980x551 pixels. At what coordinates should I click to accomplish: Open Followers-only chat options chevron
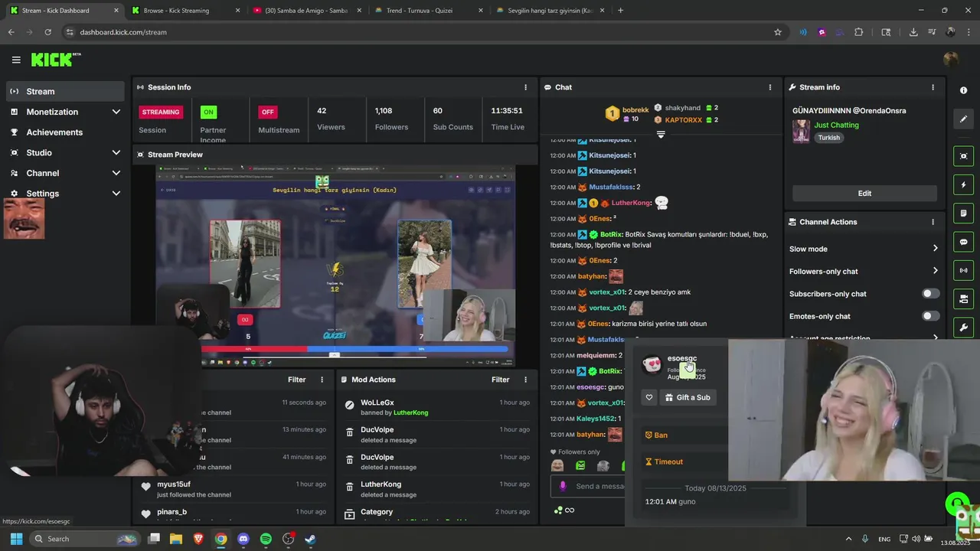935,271
